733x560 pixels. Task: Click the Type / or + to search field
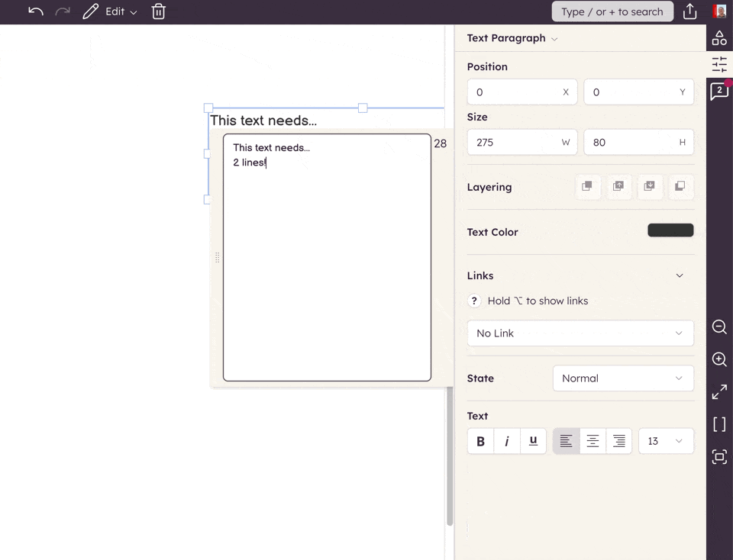click(612, 11)
